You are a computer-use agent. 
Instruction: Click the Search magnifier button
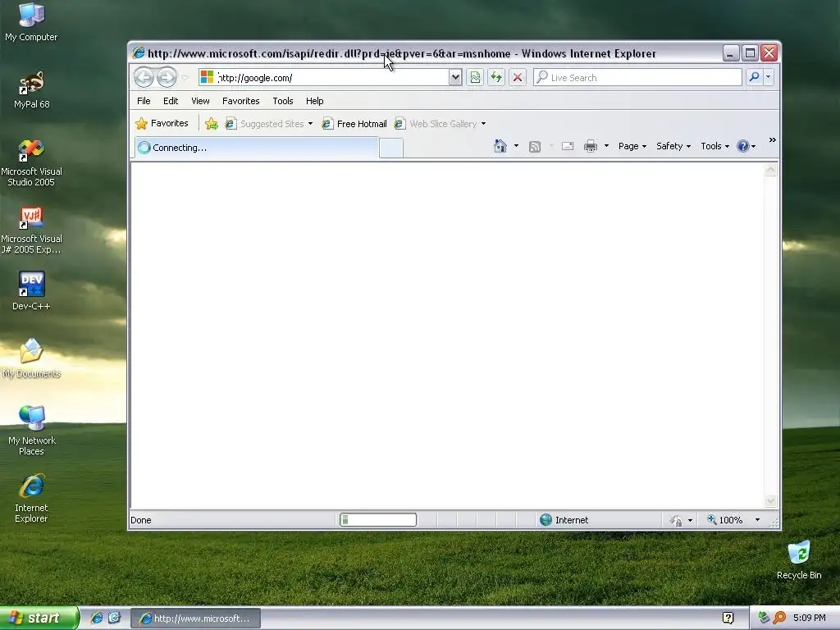tap(755, 77)
